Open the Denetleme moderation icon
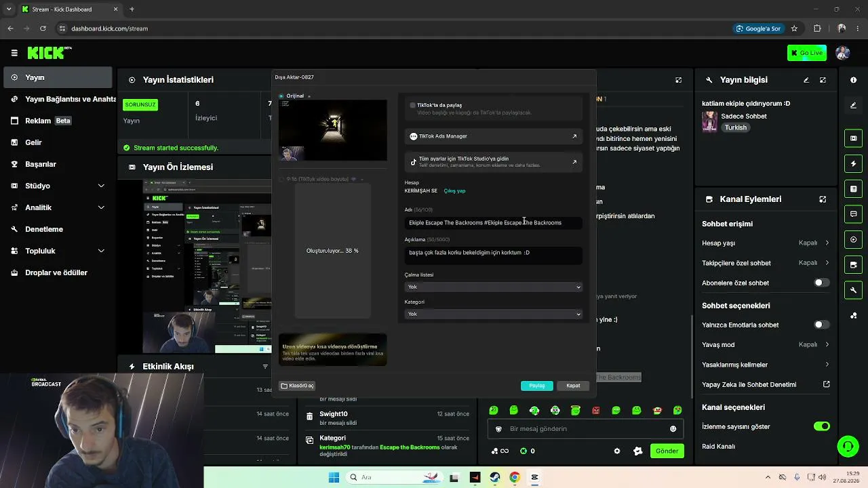This screenshot has height=488, width=868. (x=14, y=229)
